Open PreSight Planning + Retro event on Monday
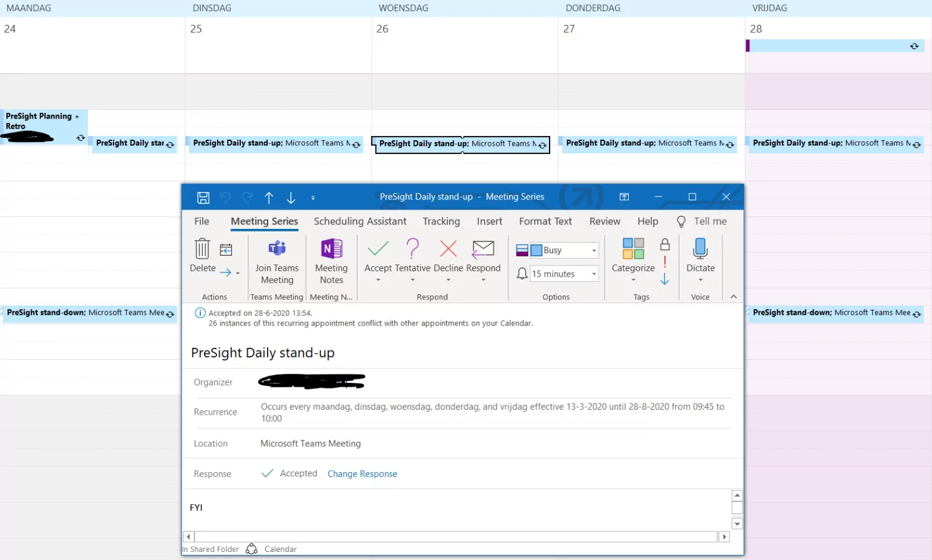Image resolution: width=932 pixels, height=560 pixels. [x=44, y=127]
